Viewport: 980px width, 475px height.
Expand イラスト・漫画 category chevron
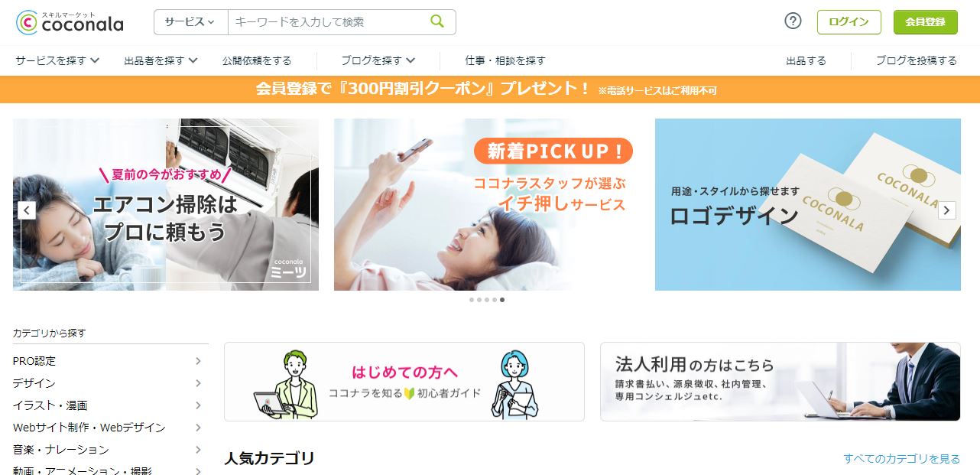coord(198,405)
